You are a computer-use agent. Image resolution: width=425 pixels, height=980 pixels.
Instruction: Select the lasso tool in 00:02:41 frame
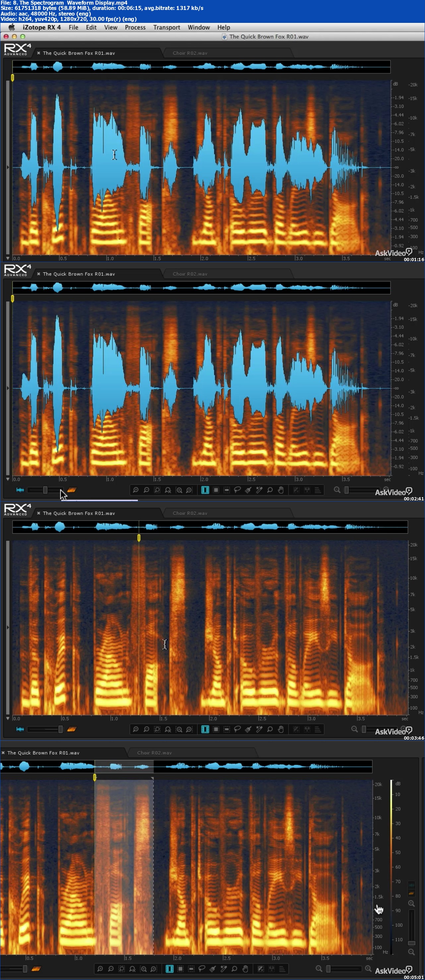pos(237,490)
